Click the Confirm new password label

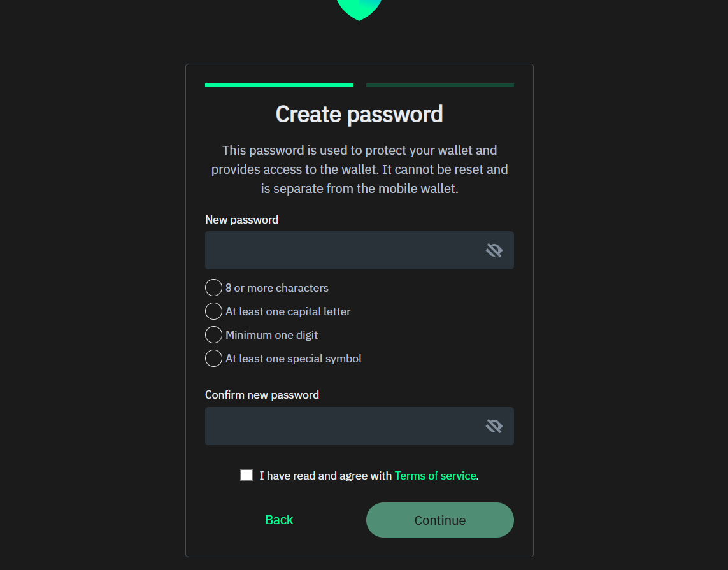pos(262,395)
